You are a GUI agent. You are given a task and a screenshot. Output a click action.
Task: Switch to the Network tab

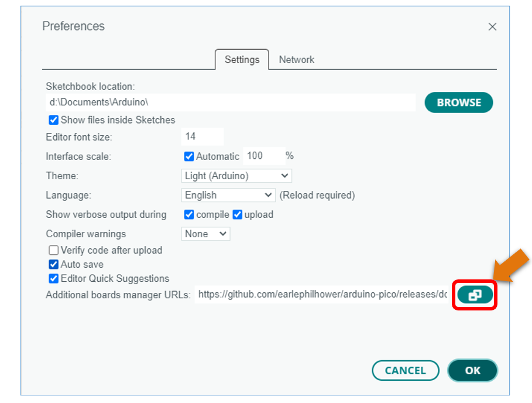[297, 60]
